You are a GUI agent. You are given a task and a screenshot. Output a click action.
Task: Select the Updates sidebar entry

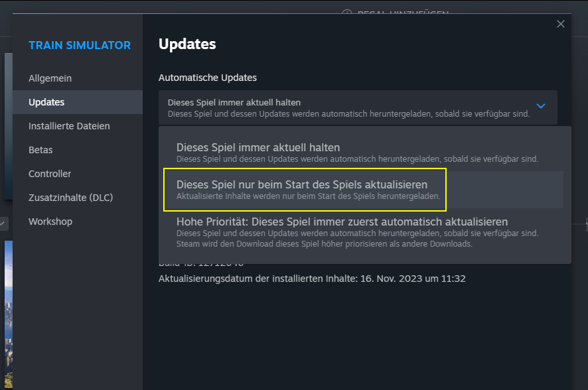click(x=78, y=102)
